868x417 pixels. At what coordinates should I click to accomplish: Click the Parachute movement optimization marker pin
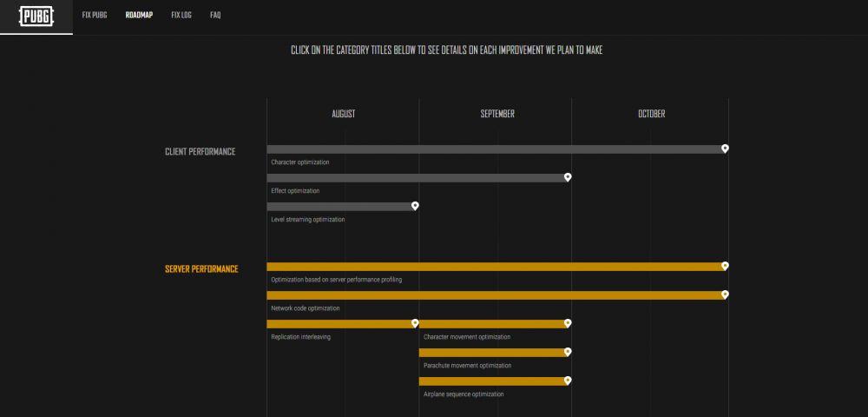568,352
